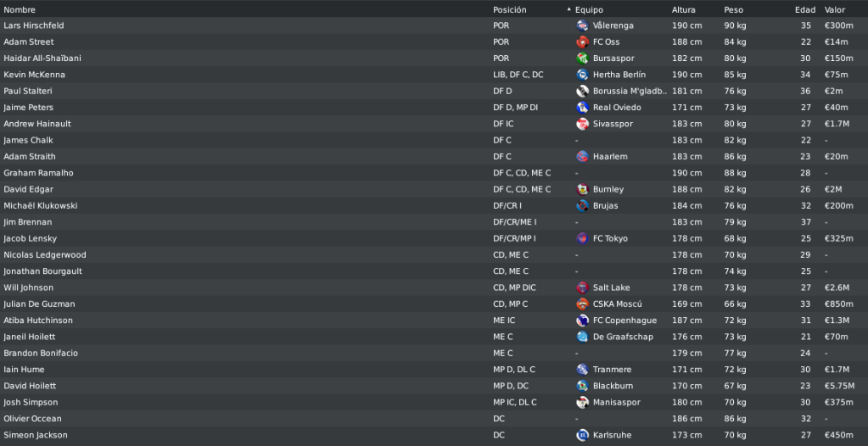Sort by Valor column header
Viewport: 868px width, 446px height.
coord(835,10)
